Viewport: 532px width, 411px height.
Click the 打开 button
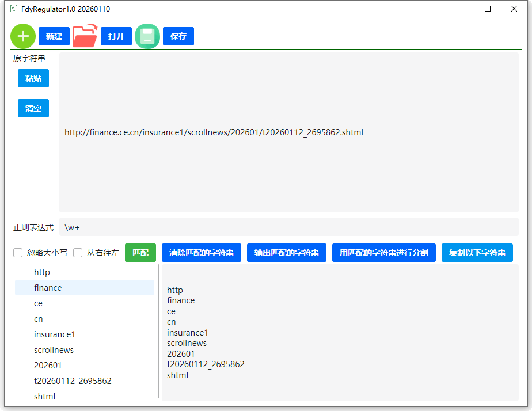[116, 36]
